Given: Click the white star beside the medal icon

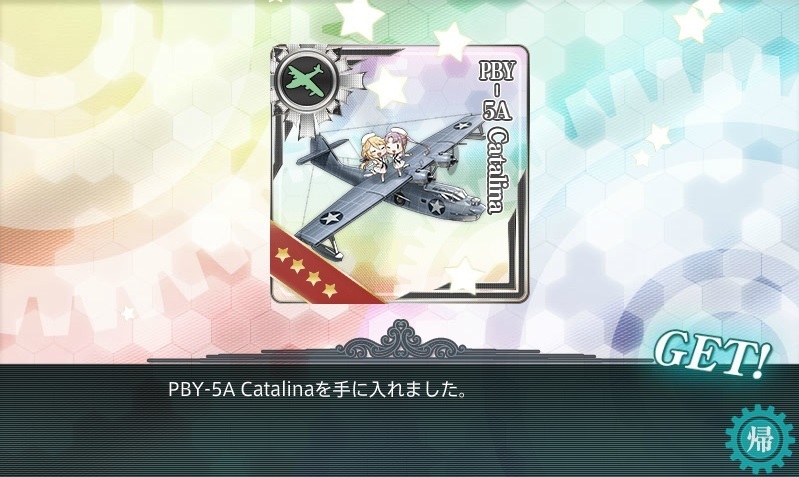Looking at the screenshot, I should pos(388,86).
